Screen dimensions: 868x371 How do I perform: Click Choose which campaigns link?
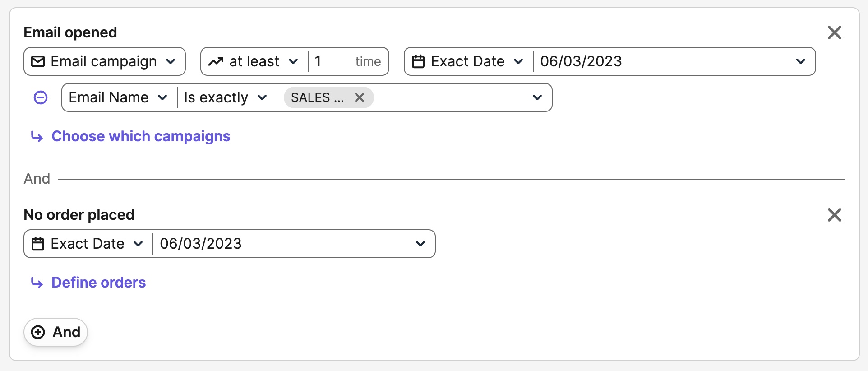(141, 136)
